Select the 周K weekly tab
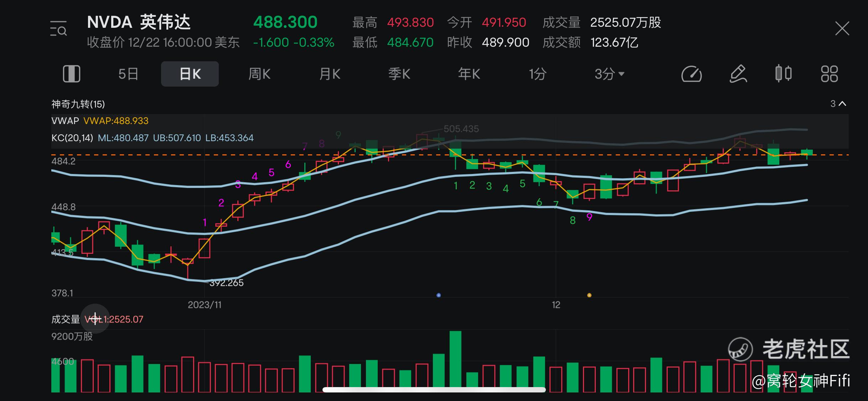868x401 pixels. coord(259,74)
